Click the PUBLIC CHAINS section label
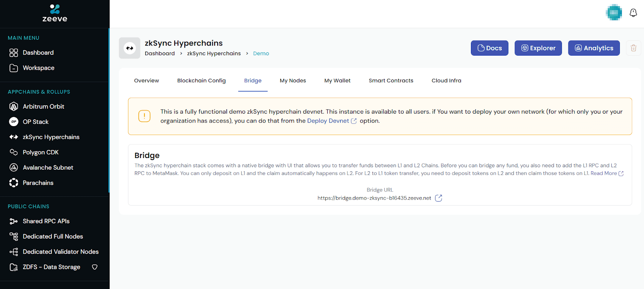 coord(28,206)
